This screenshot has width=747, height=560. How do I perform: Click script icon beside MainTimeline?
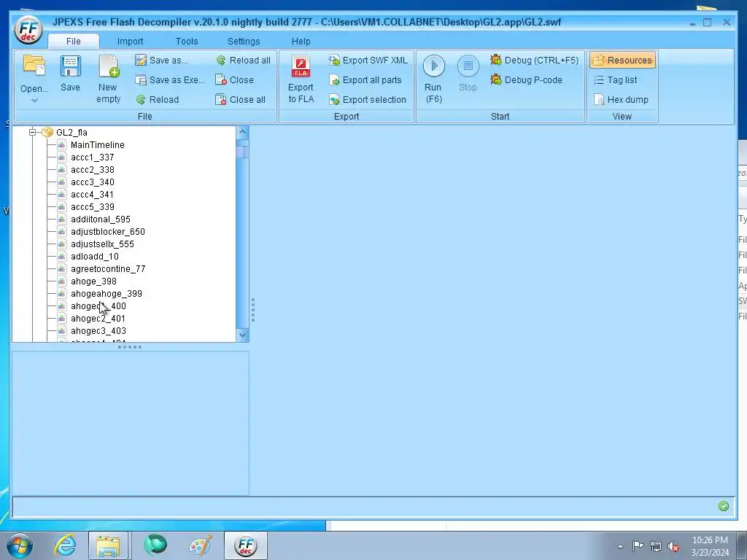(x=61, y=145)
